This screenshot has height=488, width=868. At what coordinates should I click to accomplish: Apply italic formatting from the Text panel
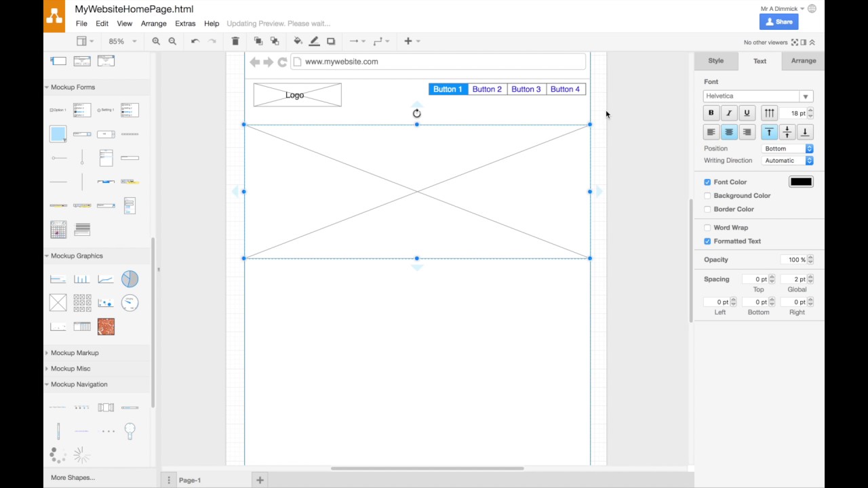(728, 113)
